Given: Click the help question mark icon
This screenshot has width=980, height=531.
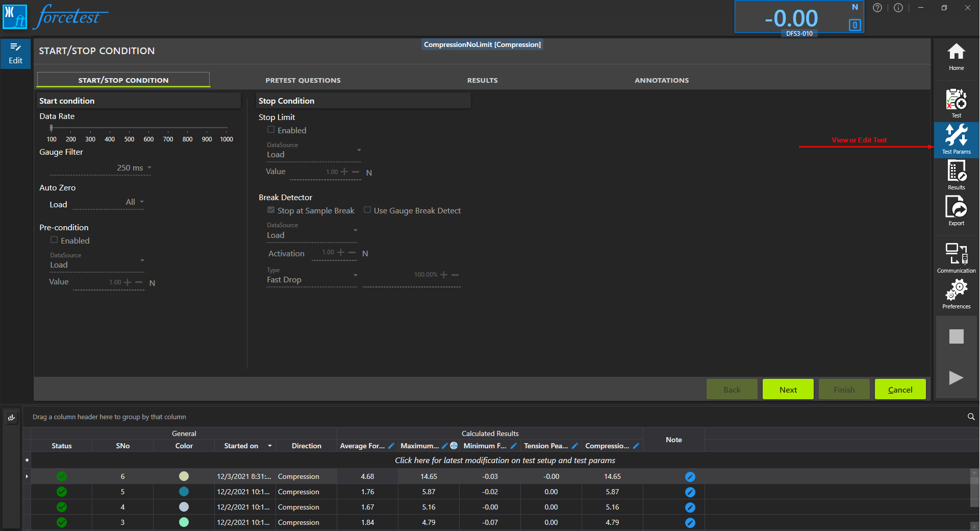Looking at the screenshot, I should click(x=877, y=8).
